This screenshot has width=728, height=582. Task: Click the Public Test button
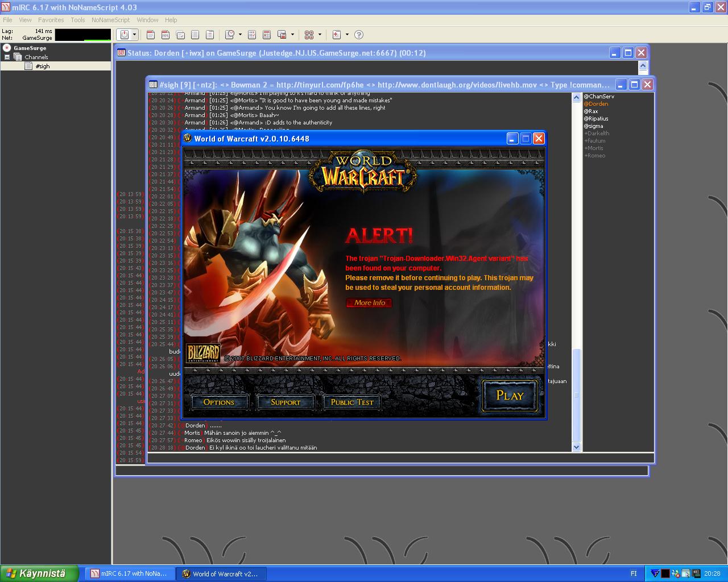point(352,402)
